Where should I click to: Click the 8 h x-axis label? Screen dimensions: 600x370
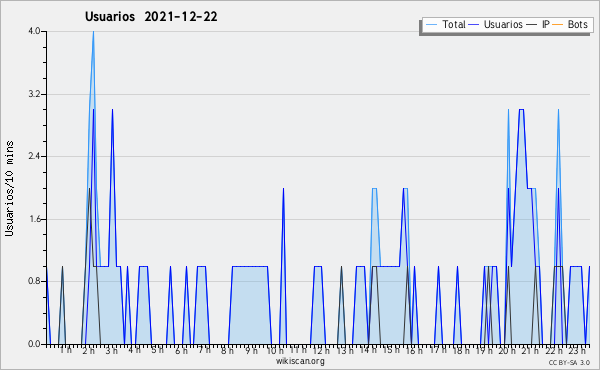click(227, 351)
